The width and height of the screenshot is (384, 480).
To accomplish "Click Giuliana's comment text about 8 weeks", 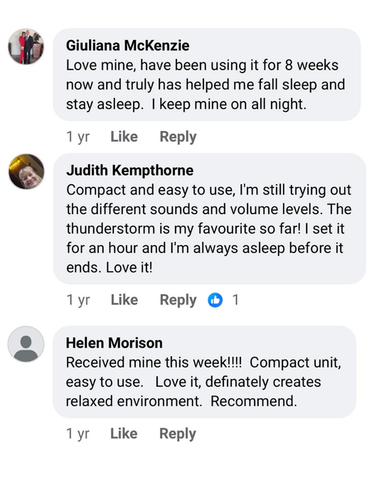I will (x=205, y=85).
